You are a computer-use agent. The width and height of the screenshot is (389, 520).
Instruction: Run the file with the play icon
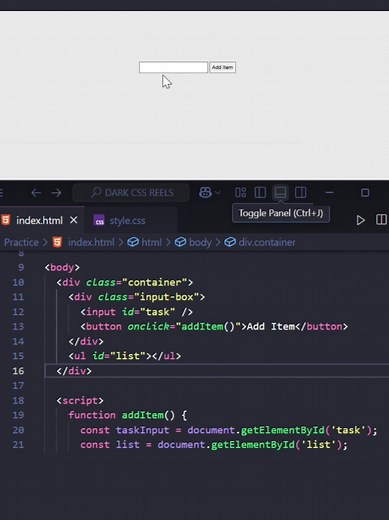(360, 220)
